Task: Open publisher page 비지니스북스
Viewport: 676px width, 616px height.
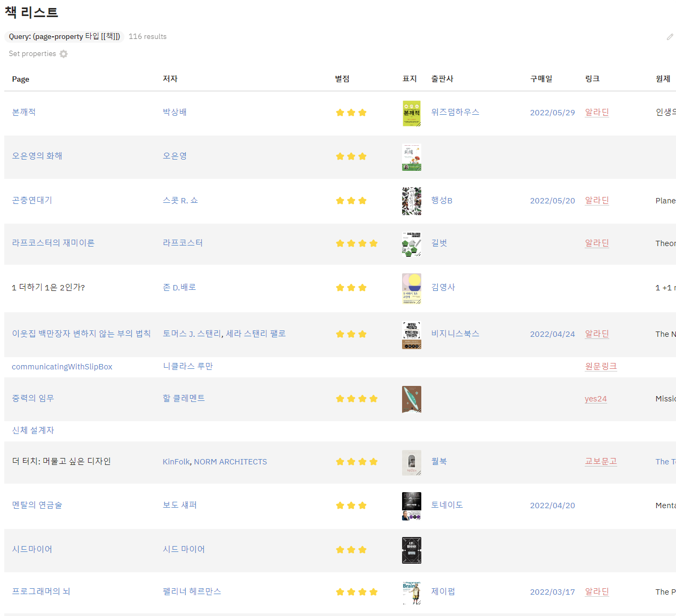Action: coord(455,334)
